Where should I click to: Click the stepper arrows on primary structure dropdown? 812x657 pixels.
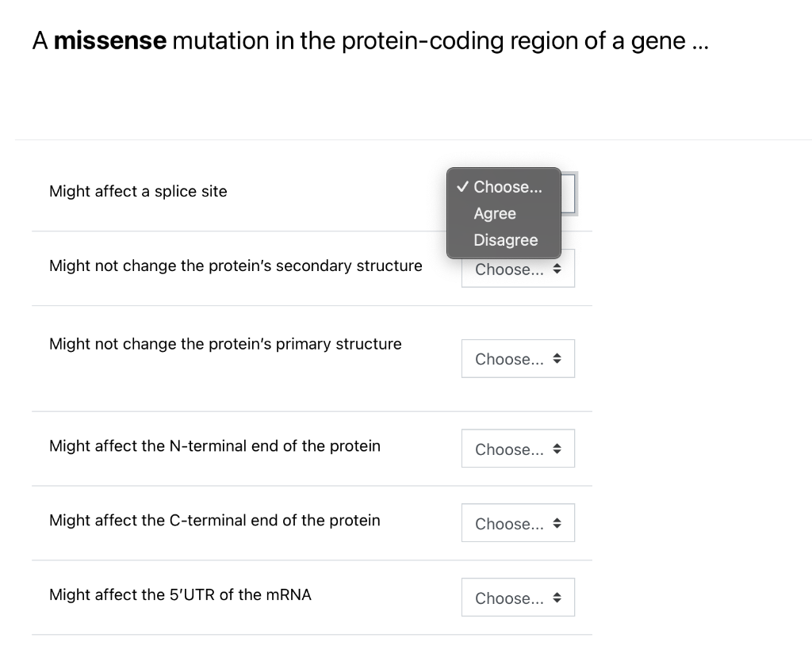coord(557,358)
